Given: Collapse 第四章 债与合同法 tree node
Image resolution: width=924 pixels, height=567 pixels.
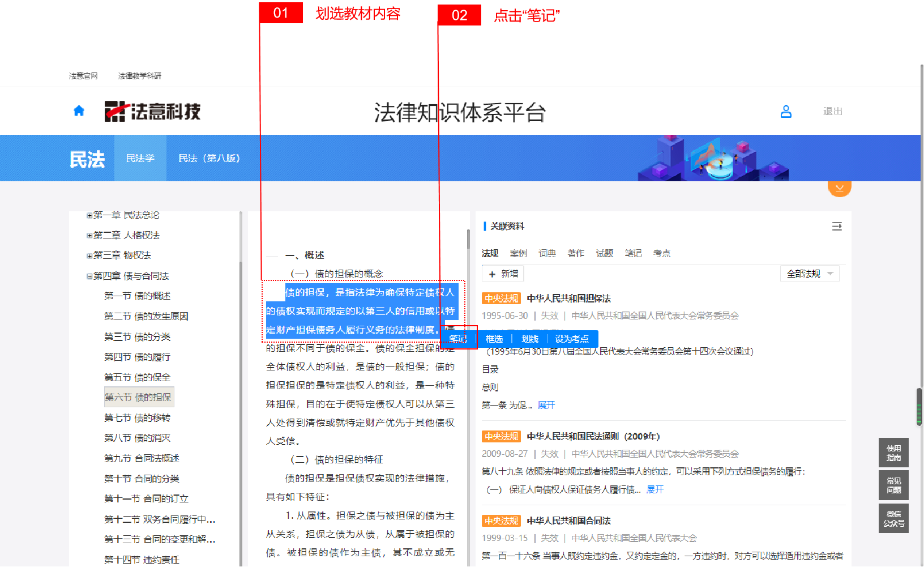Looking at the screenshot, I should point(89,276).
